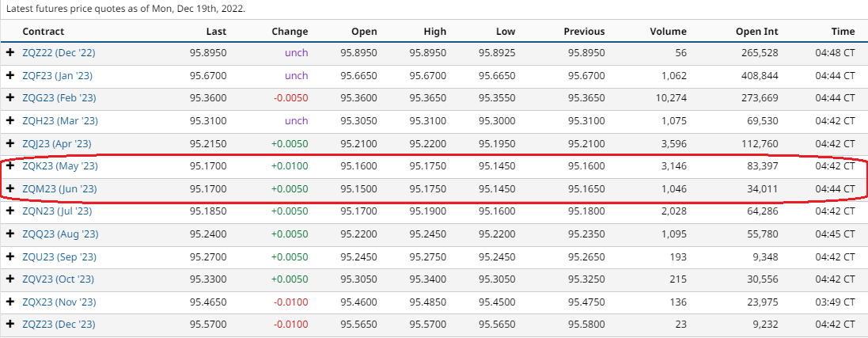868x338 pixels.
Task: Expand the ZQG23 (Feb '23) row plus icon
Action: pos(10,98)
